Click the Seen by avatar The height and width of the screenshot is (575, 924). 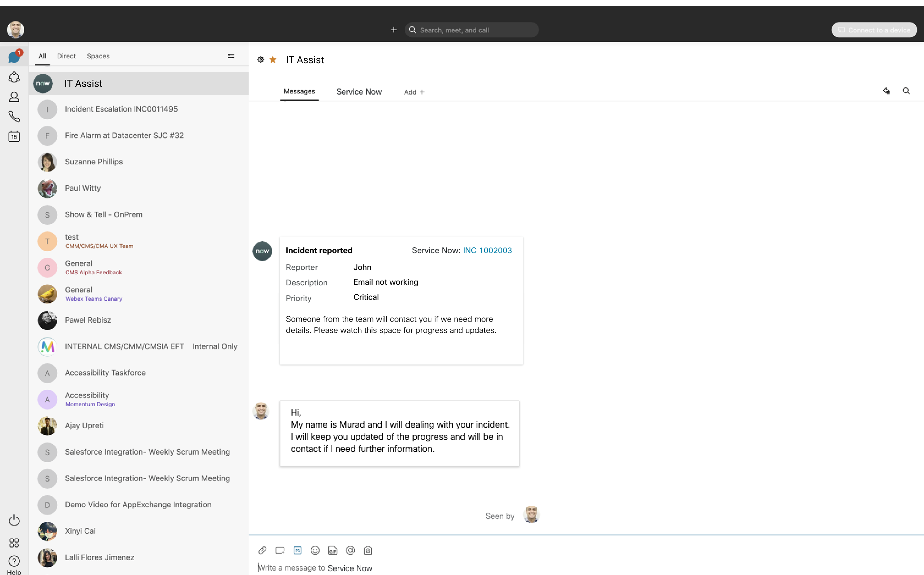pos(531,515)
